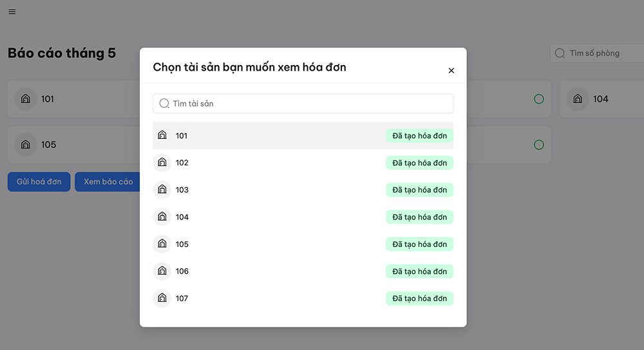
Task: Select property 105 in the dialog list
Action: point(303,244)
